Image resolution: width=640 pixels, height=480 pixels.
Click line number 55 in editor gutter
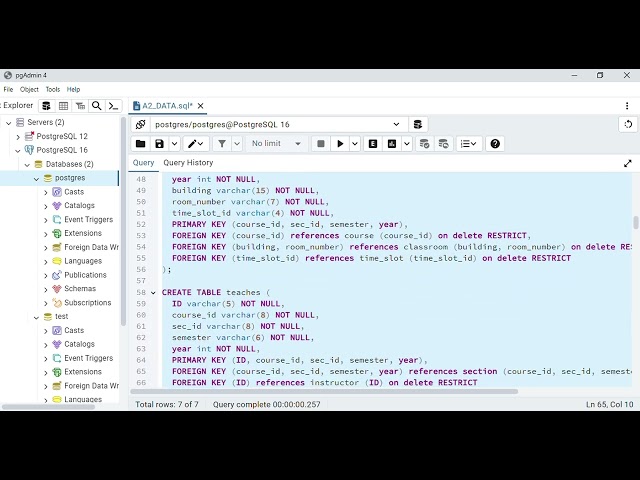[141, 258]
